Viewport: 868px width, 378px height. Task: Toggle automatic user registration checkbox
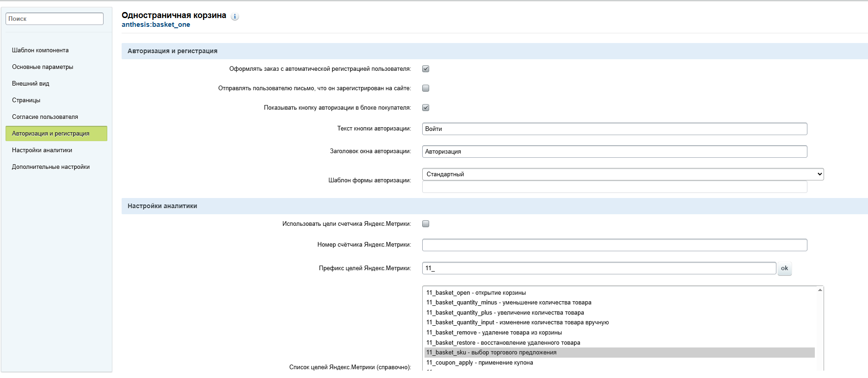[426, 69]
